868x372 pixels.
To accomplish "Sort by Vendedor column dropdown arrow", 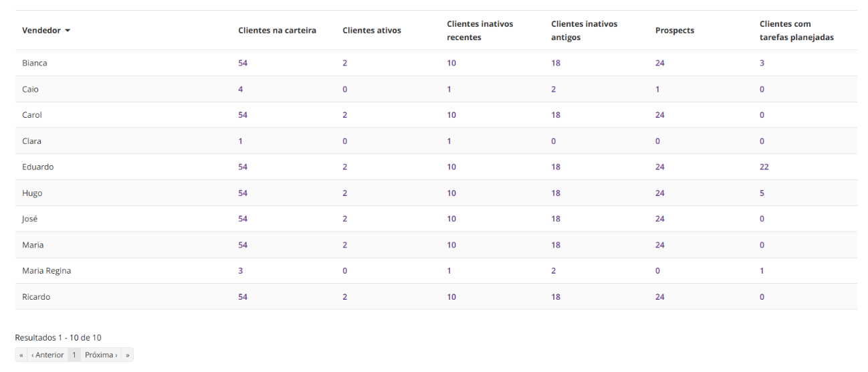I will click(68, 31).
